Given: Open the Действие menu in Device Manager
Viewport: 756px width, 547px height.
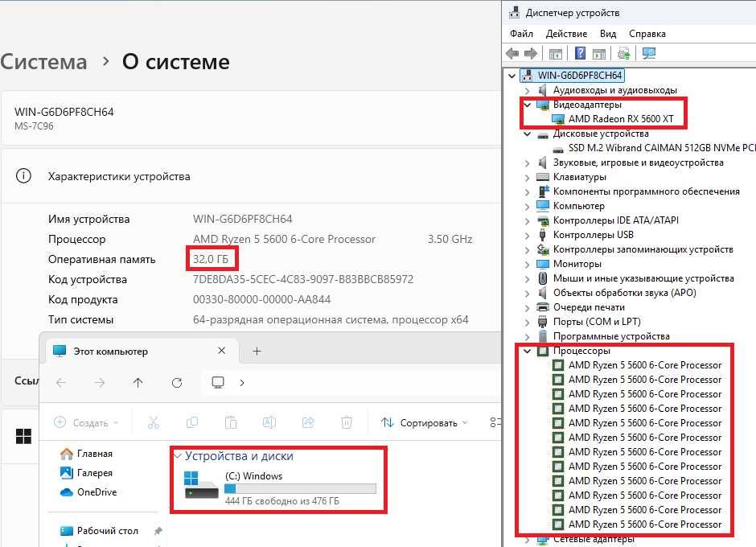Looking at the screenshot, I should pos(566,34).
